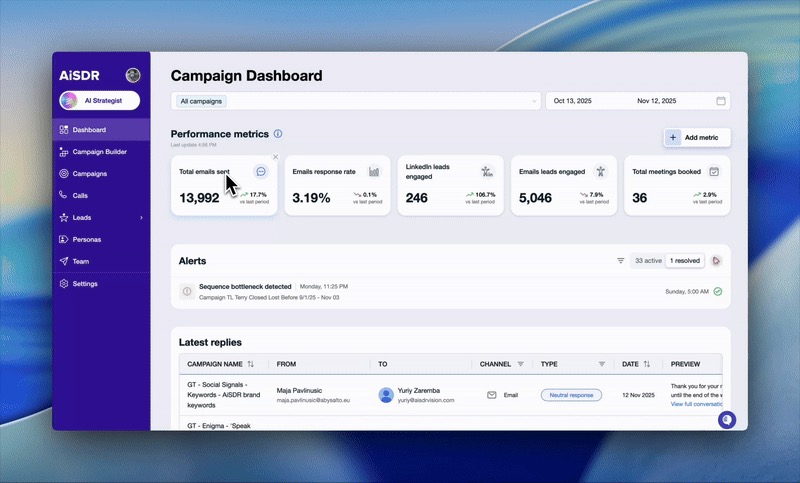
Task: Open the calendar date picker icon
Action: (721, 101)
